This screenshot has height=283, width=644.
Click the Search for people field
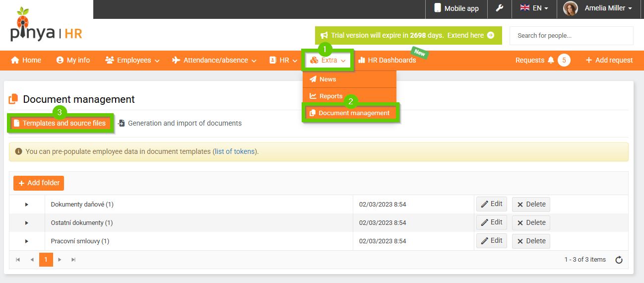[x=571, y=36]
